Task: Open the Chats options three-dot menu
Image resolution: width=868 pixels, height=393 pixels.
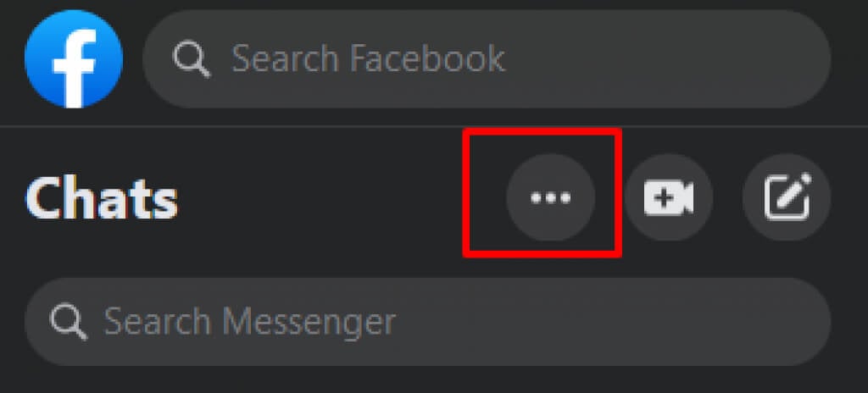Action: (x=550, y=197)
